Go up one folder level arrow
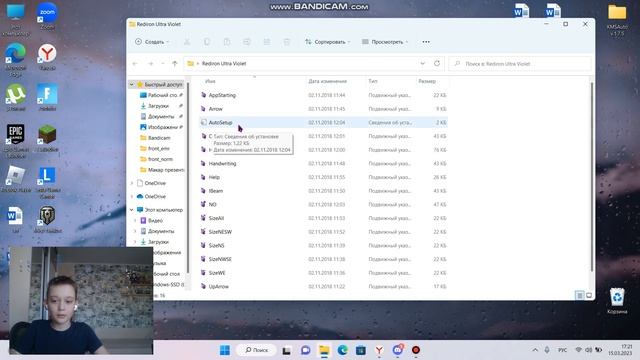This screenshot has width=640, height=360. pos(175,64)
